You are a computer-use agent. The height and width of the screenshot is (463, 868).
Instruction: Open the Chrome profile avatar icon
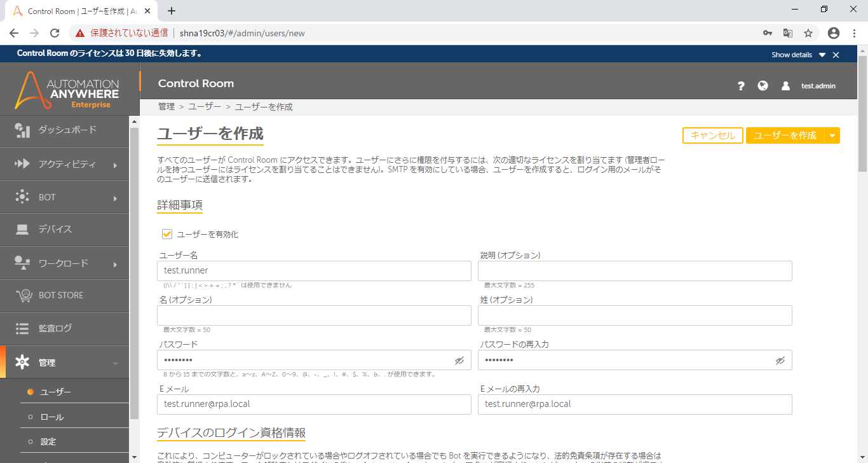pyautogui.click(x=834, y=33)
